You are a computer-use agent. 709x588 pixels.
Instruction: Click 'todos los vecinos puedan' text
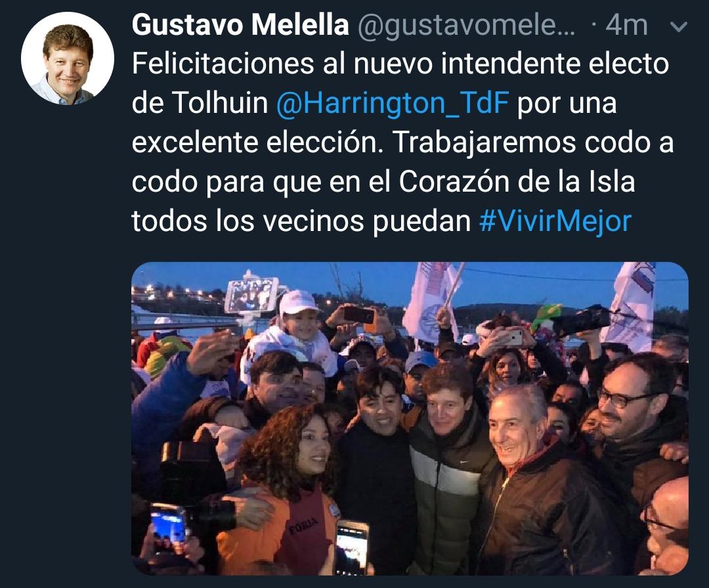301,221
